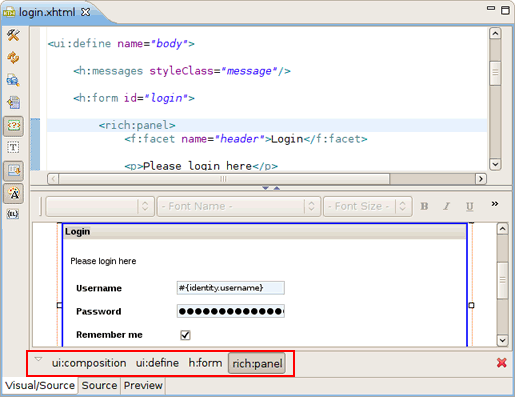Click source editor scroll down arrow
Screen dimensions: 515x397
tap(495, 164)
